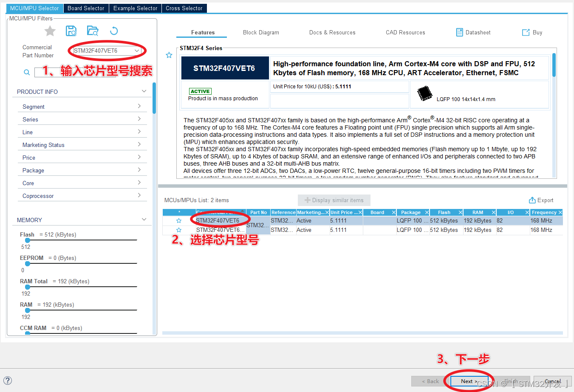
Task: Click the EEPROM slider handle
Action: click(x=28, y=264)
